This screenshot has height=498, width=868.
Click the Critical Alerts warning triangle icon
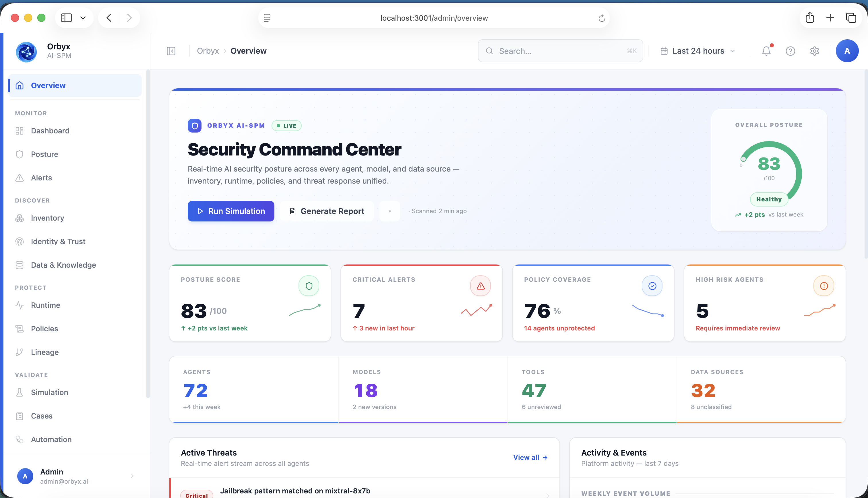pyautogui.click(x=480, y=286)
